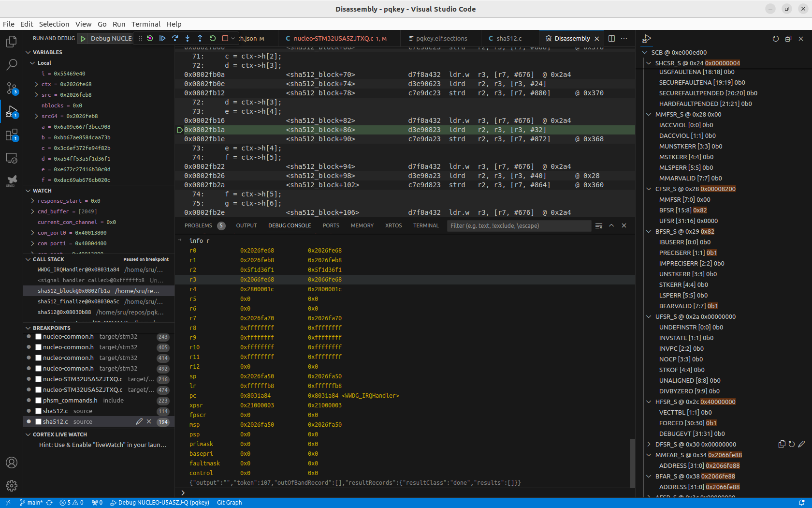
Task: Click the debug console vertical scrollbar
Action: tap(632, 462)
